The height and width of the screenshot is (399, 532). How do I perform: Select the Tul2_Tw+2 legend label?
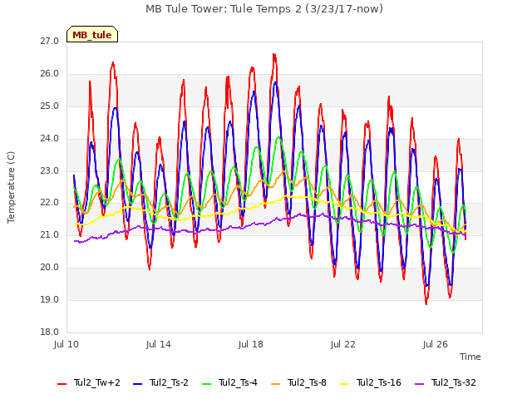click(x=97, y=382)
